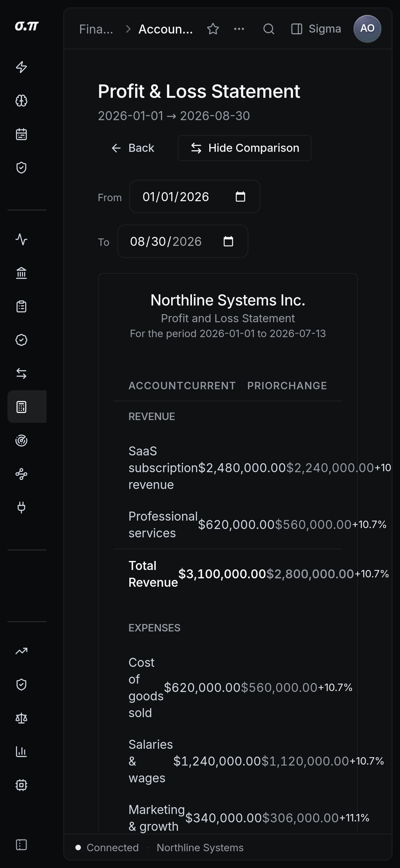Viewport: 400px width, 868px height.
Task: Click the From date field 01/01/2026
Action: [195, 197]
